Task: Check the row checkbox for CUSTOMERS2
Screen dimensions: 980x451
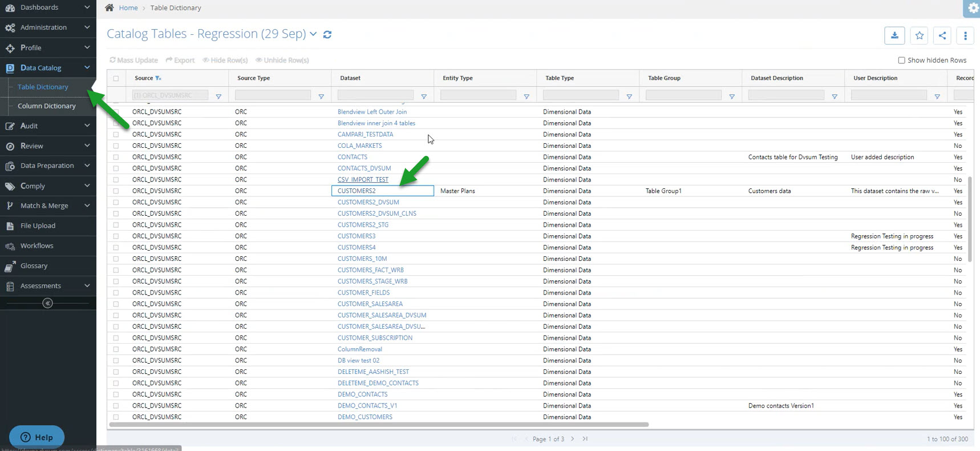Action: tap(116, 191)
